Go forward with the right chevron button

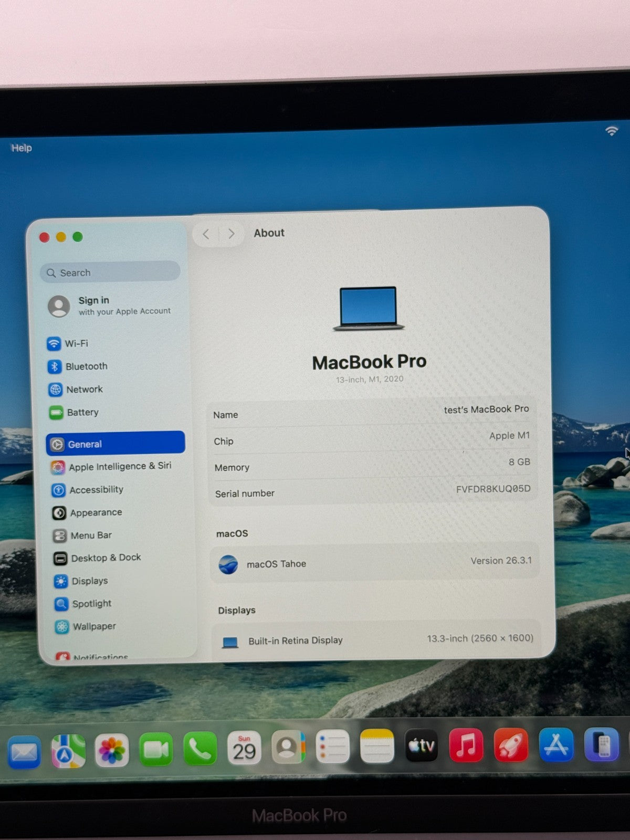[231, 234]
